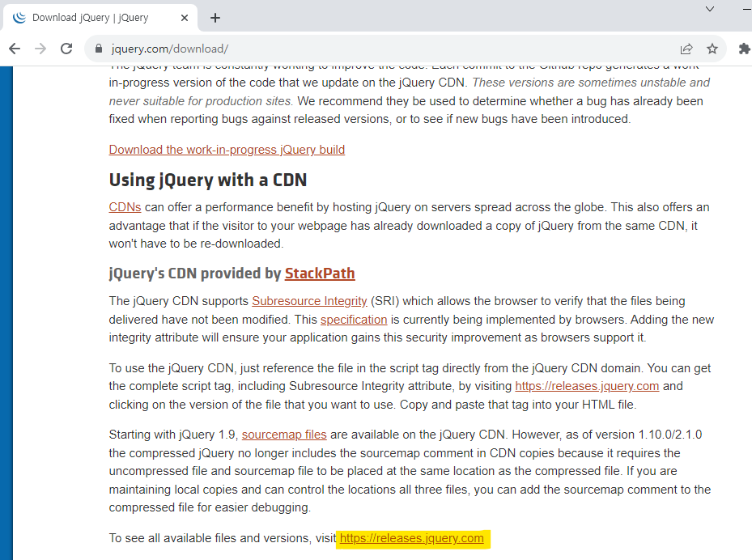
Task: Close the Download jQuery tab
Action: pyautogui.click(x=185, y=18)
